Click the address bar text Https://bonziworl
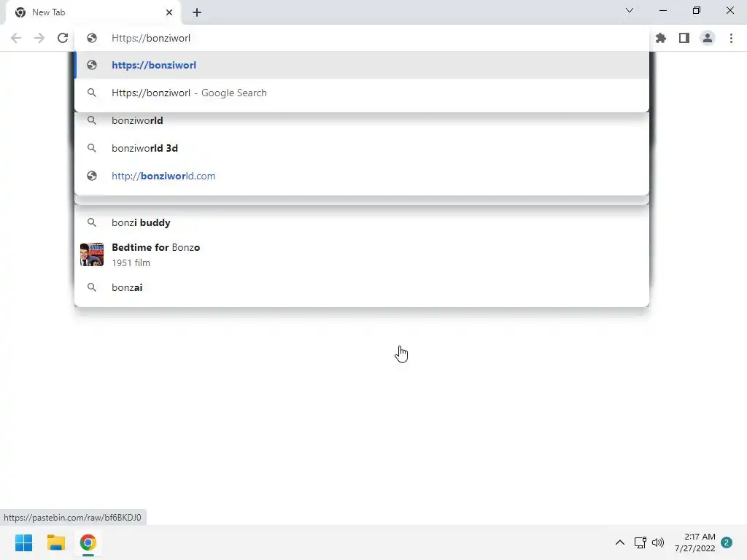 [151, 38]
